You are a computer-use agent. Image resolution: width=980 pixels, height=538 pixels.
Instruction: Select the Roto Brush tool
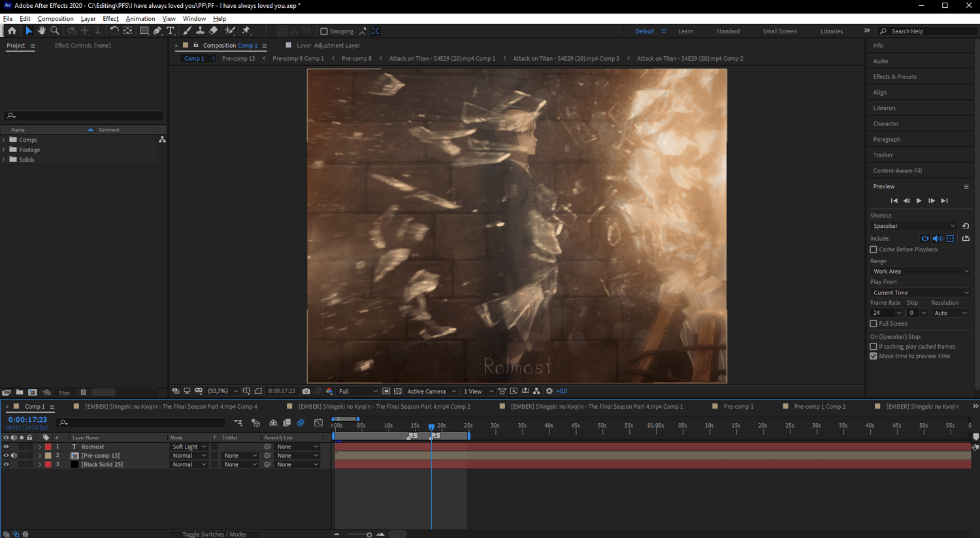230,31
